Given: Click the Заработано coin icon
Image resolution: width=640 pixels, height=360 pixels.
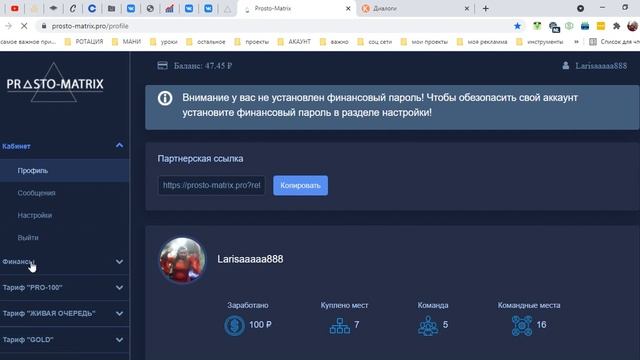Looking at the screenshot, I should tap(234, 325).
